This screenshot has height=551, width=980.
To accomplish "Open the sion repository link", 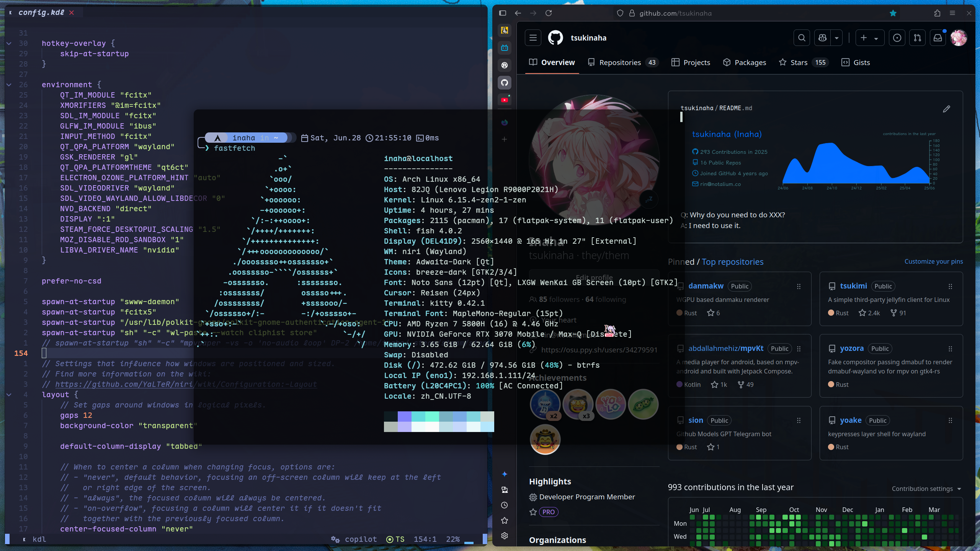I will click(696, 420).
